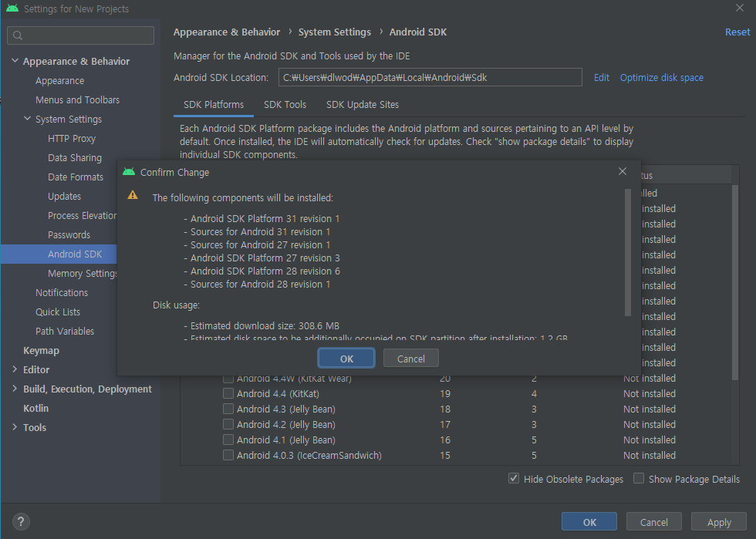Click OK in the Settings window footer
The image size is (756, 539).
click(x=589, y=521)
